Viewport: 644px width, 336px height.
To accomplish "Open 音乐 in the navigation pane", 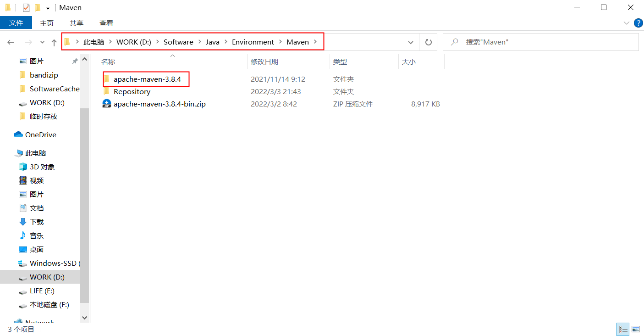I will pos(37,235).
